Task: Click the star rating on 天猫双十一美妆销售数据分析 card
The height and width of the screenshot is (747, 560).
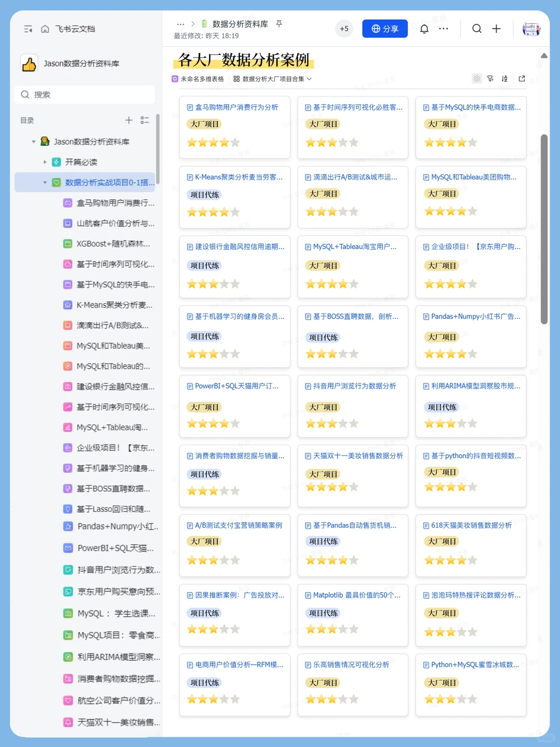Action: pos(332,487)
